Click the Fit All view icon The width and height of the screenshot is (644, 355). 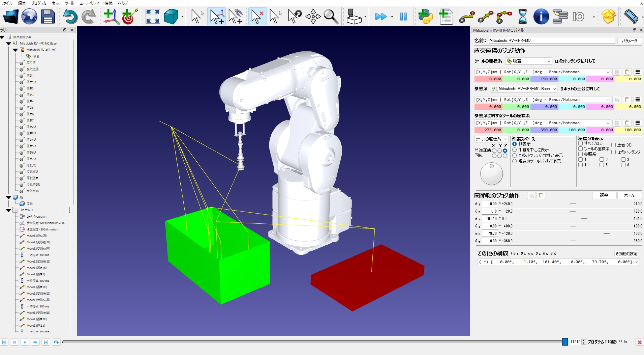pos(153,17)
